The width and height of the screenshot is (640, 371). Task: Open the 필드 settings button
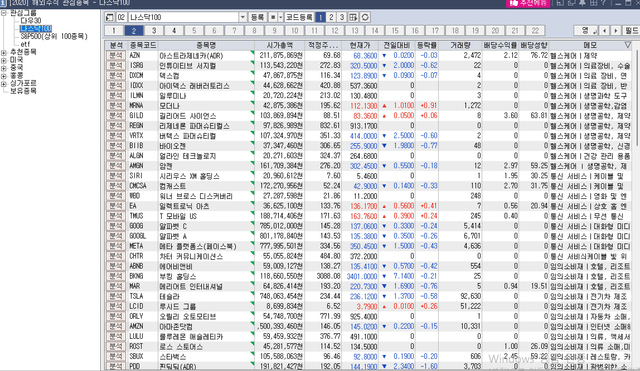click(x=631, y=31)
